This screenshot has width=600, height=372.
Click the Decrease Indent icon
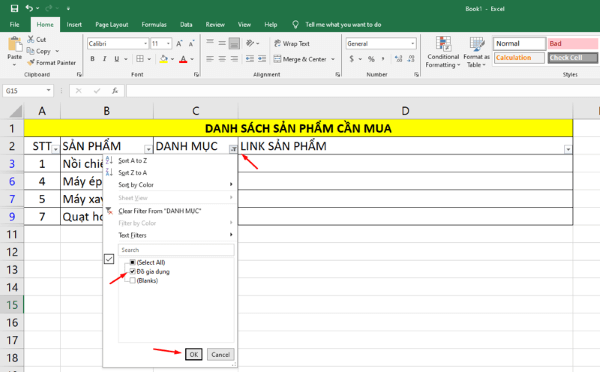tap(250, 59)
